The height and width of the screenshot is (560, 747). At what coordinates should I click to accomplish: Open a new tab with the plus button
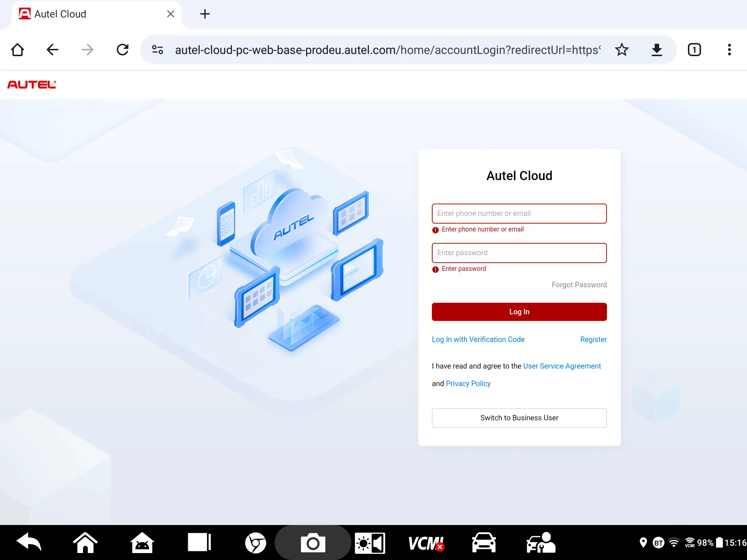(205, 14)
